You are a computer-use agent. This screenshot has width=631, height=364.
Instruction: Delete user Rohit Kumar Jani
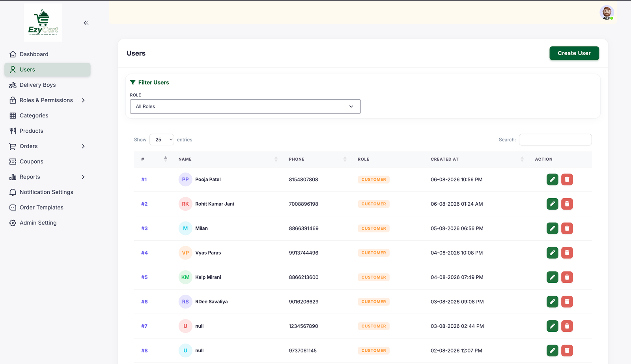click(567, 204)
